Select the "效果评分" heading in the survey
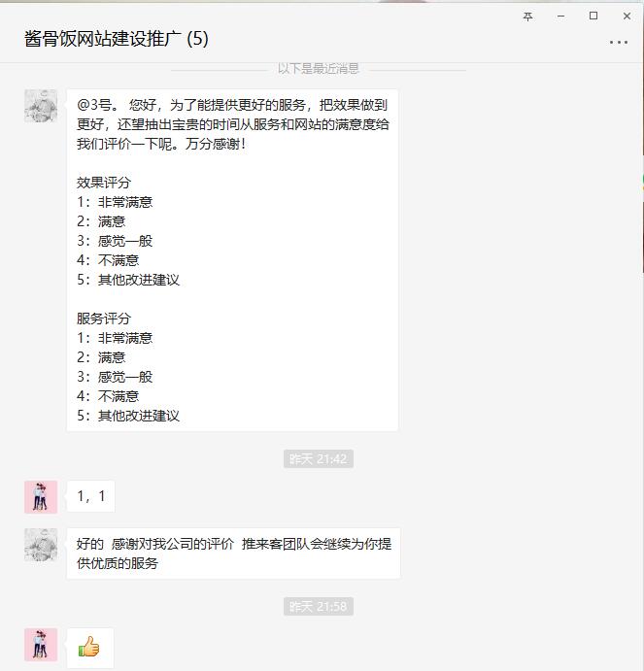The height and width of the screenshot is (671, 644). point(104,183)
